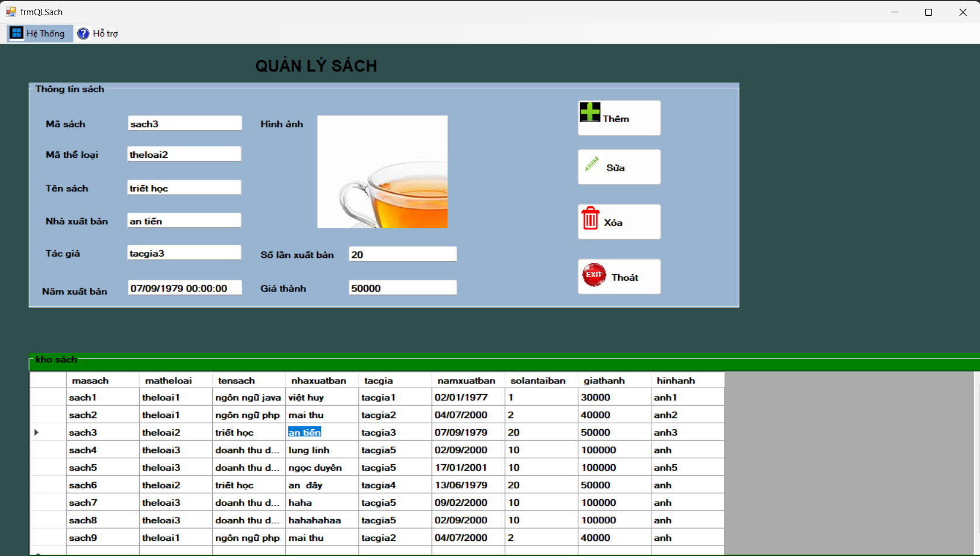Focus the Năm xuất bản date field

tap(184, 288)
